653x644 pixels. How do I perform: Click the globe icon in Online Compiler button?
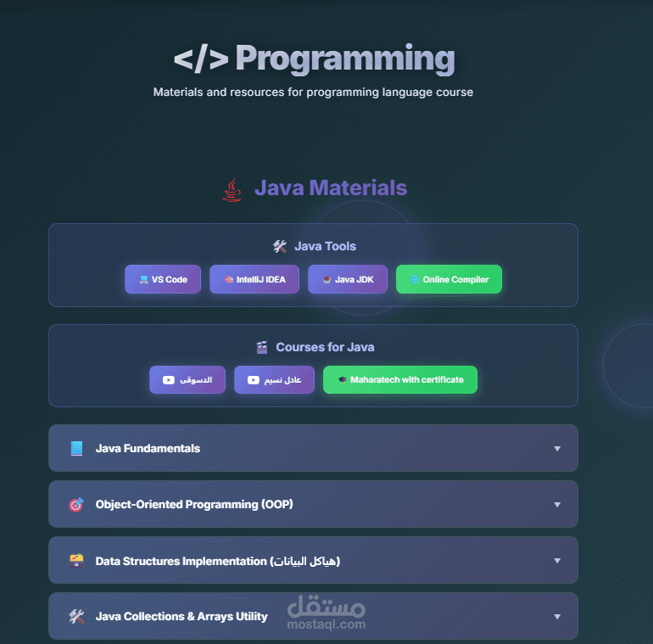tap(415, 279)
